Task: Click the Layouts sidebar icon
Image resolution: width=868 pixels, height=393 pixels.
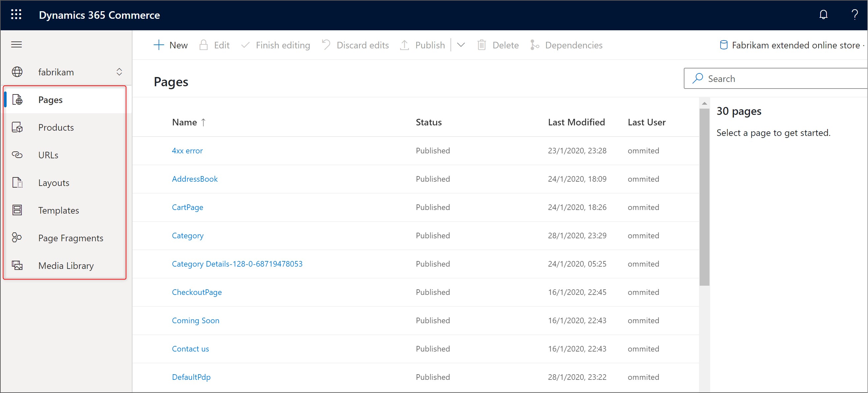Action: click(17, 182)
